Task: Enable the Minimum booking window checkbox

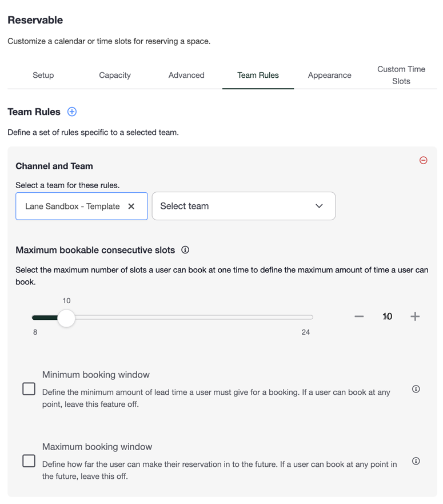Action: point(29,389)
